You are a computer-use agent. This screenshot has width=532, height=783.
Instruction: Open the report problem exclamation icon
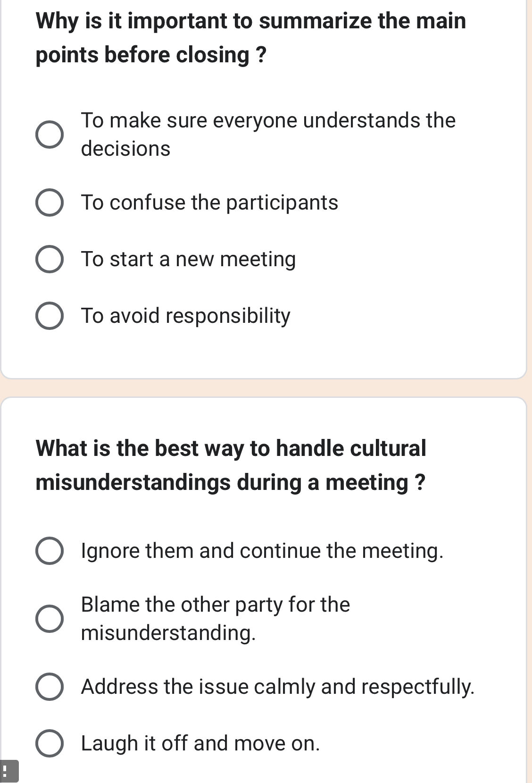(x=7, y=771)
